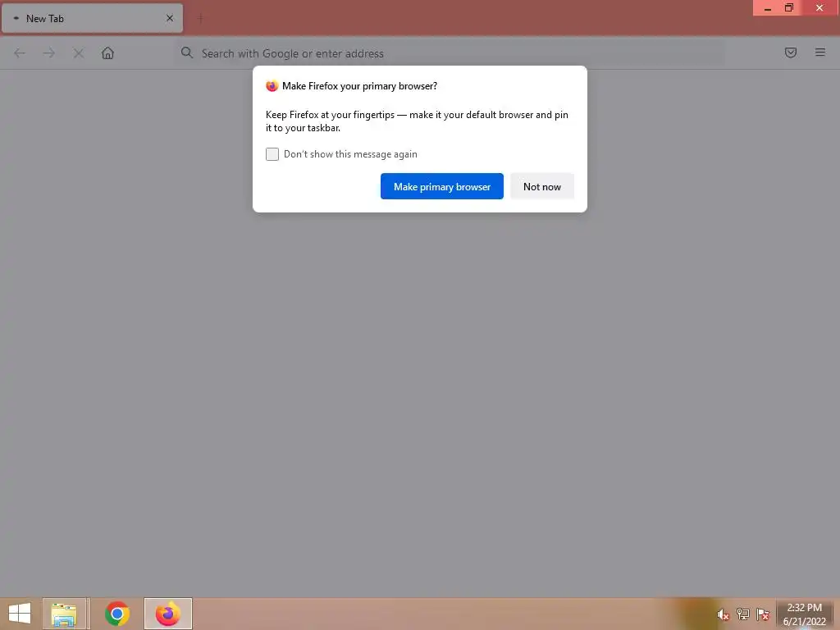
Task: Click the Make primary browser button
Action: point(442,186)
